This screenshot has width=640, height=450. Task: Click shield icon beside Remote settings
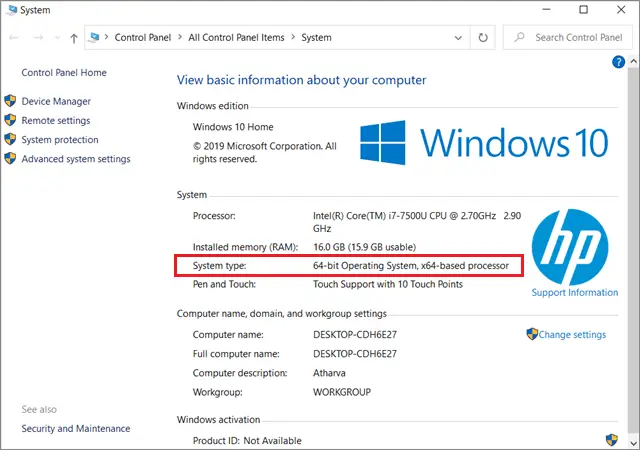point(10,120)
